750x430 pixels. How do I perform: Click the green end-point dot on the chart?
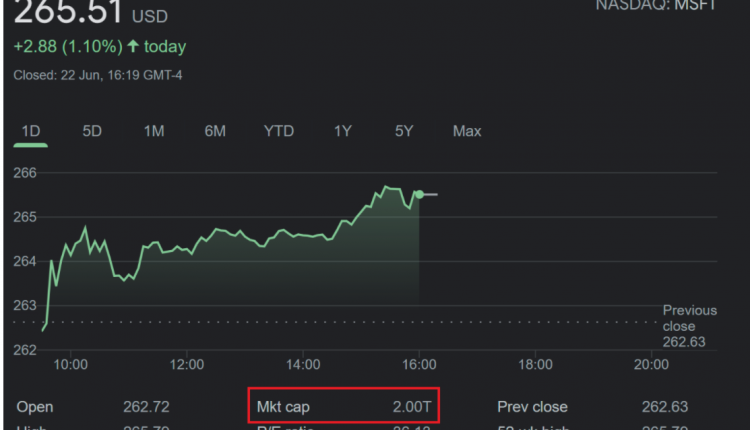(419, 194)
